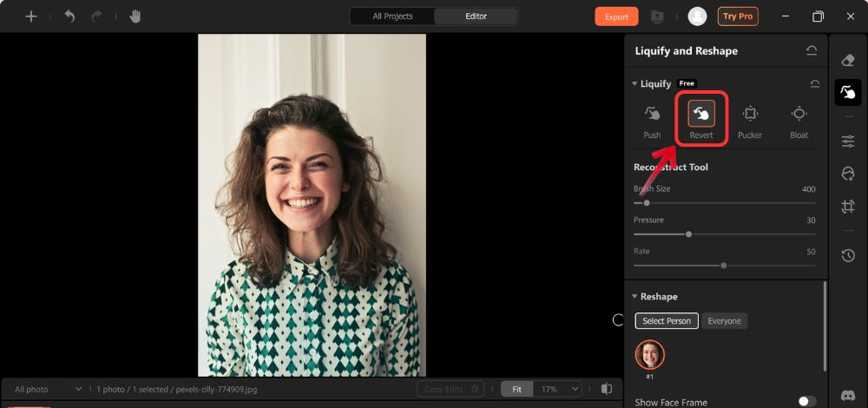This screenshot has width=868, height=408.
Task: Open the eraser tool in sidebar
Action: 848,60
